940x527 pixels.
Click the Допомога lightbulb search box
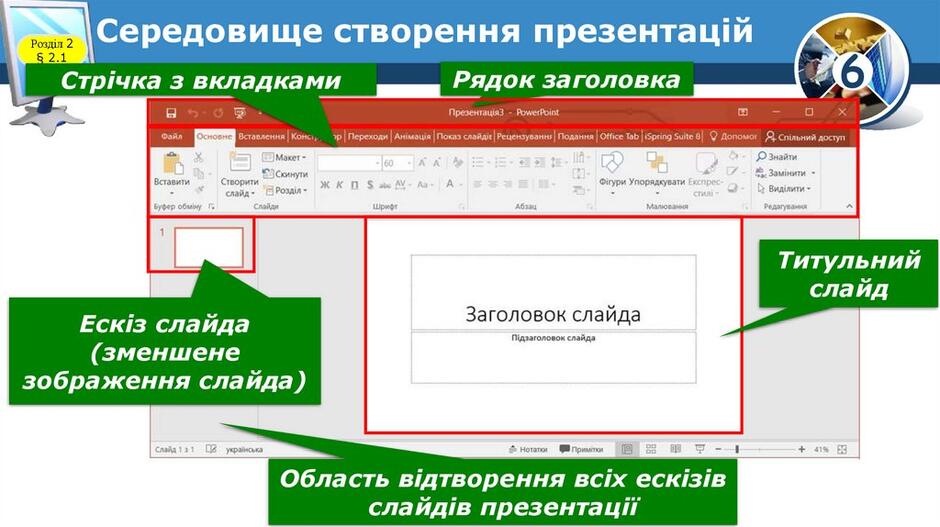733,137
